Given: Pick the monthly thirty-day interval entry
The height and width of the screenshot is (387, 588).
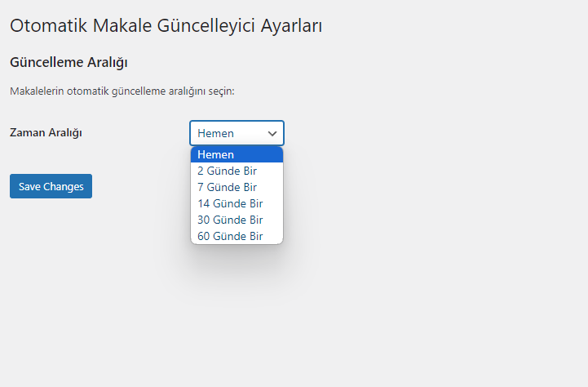Looking at the screenshot, I should pyautogui.click(x=237, y=220).
